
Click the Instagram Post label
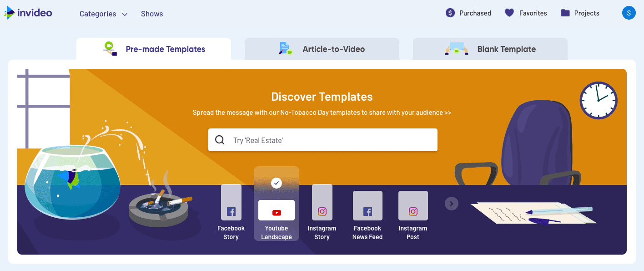point(413,233)
